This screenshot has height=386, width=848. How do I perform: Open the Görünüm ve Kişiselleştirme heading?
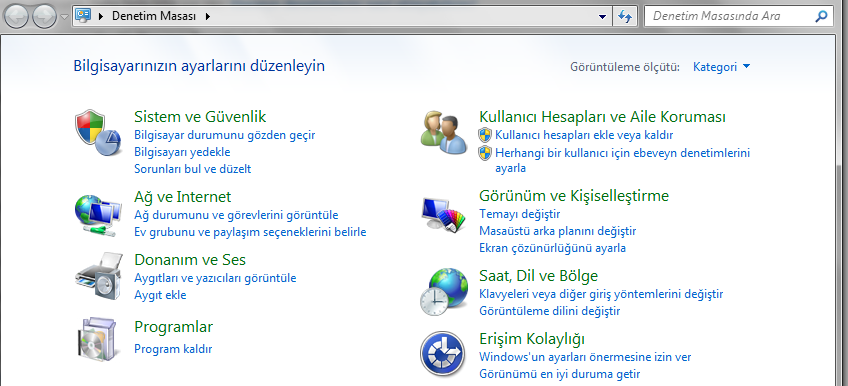point(574,195)
